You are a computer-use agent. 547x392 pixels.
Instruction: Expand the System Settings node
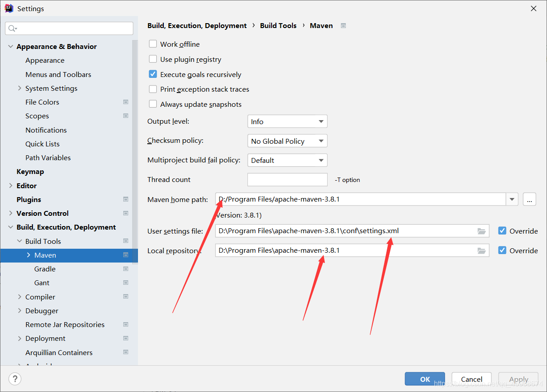(x=20, y=88)
